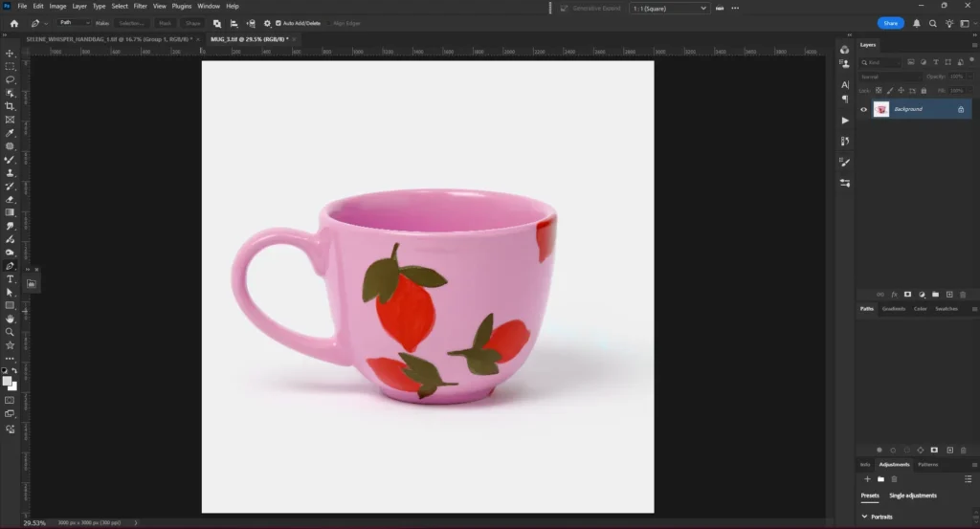
Task: Uncheck the Auto Add/Delete checkbox
Action: tap(278, 23)
